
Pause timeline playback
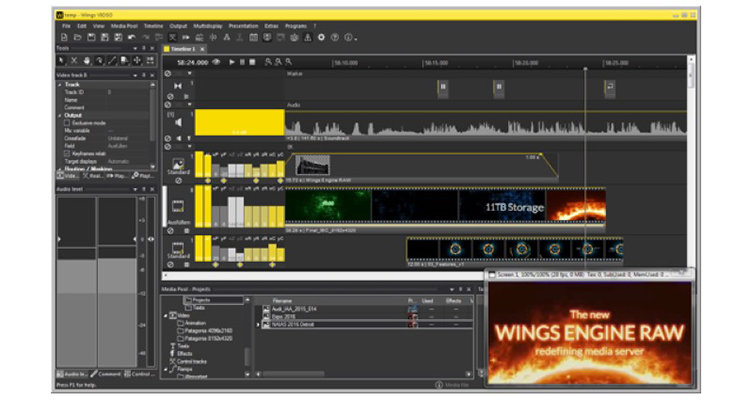tap(242, 62)
